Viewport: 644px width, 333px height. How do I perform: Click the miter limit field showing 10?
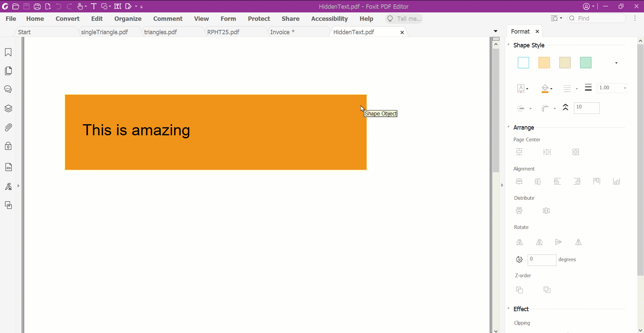point(587,108)
